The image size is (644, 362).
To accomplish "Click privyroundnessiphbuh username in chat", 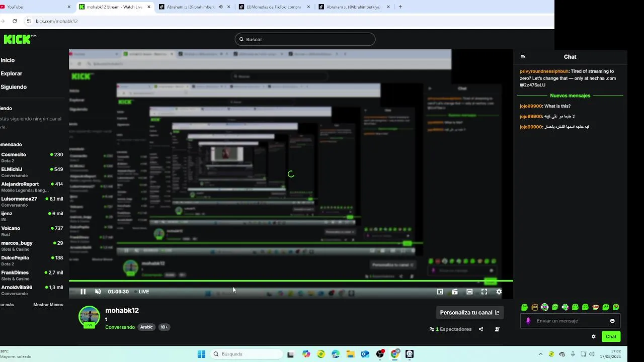I will tap(544, 71).
